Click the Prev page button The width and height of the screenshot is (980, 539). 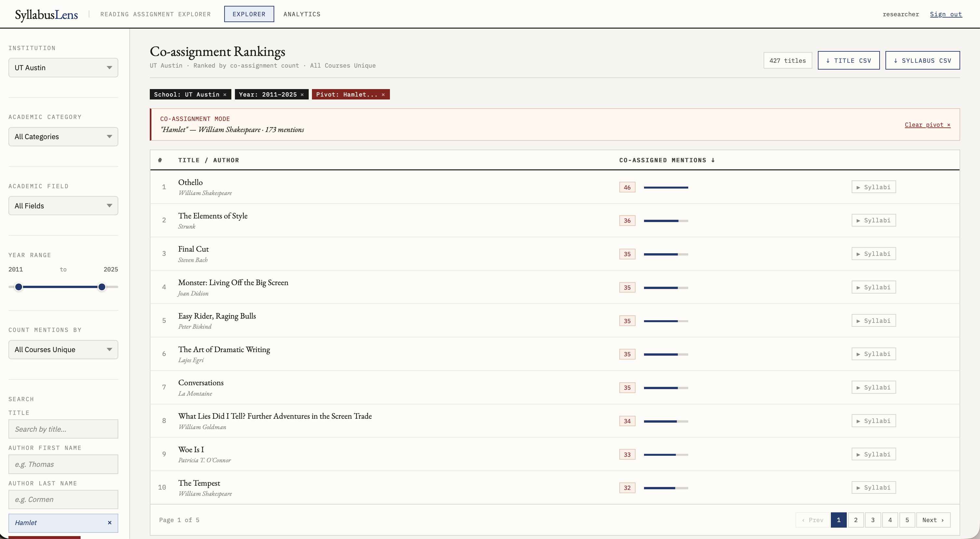tap(812, 520)
